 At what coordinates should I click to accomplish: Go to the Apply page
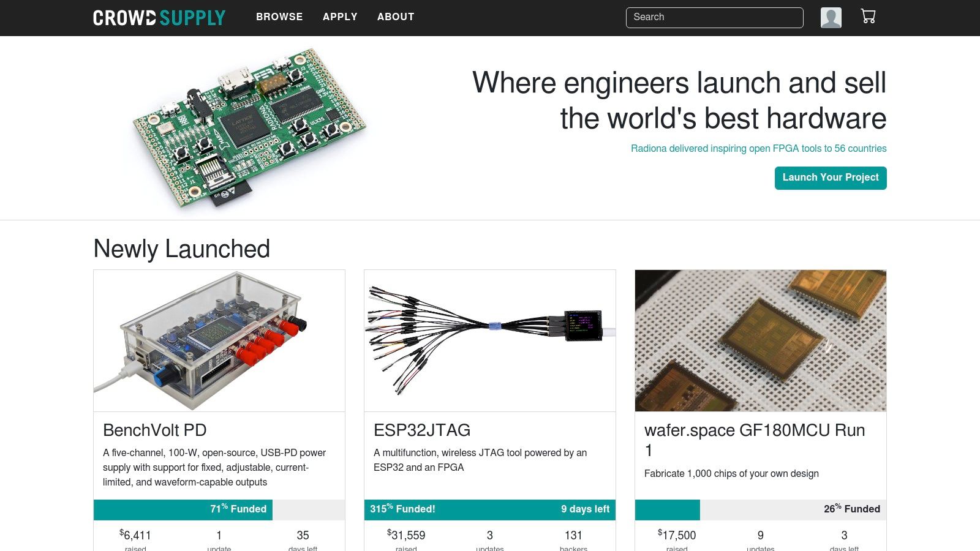coord(340,17)
